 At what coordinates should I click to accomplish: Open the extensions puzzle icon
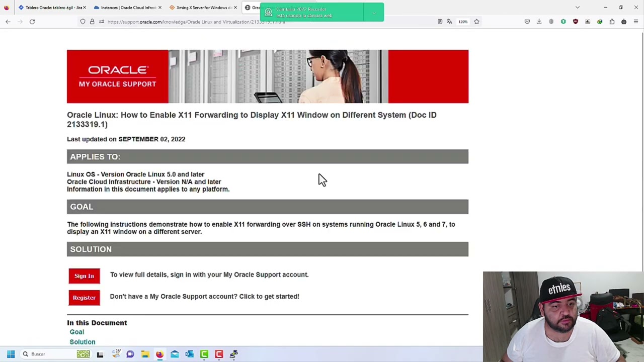tap(612, 22)
